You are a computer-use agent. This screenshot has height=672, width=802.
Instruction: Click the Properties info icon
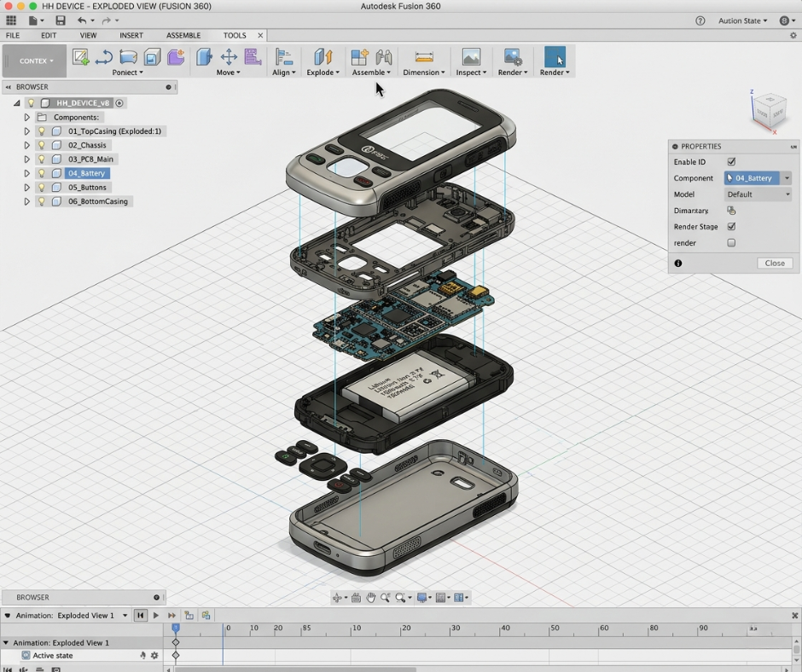click(678, 264)
